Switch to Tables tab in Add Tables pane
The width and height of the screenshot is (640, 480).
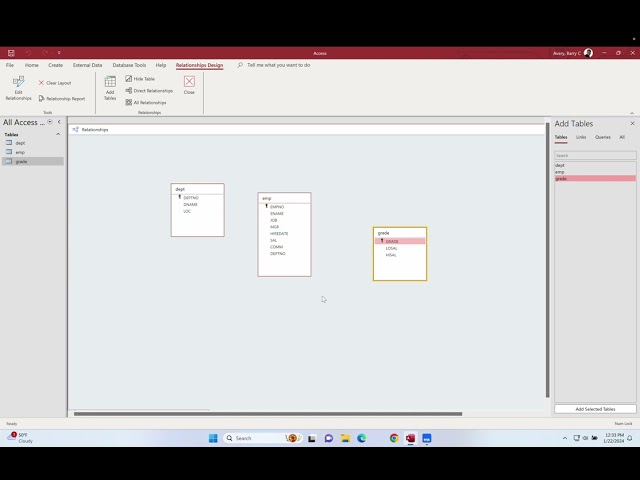(x=561, y=137)
